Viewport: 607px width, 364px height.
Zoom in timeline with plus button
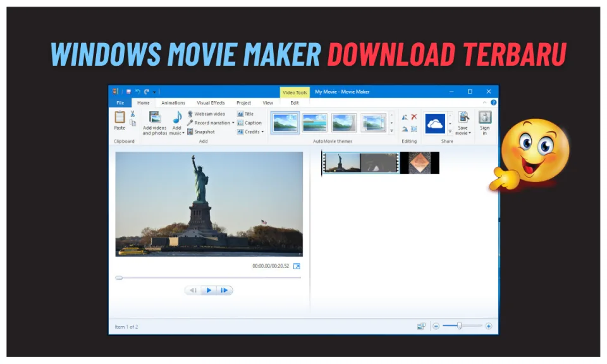pos(489,326)
